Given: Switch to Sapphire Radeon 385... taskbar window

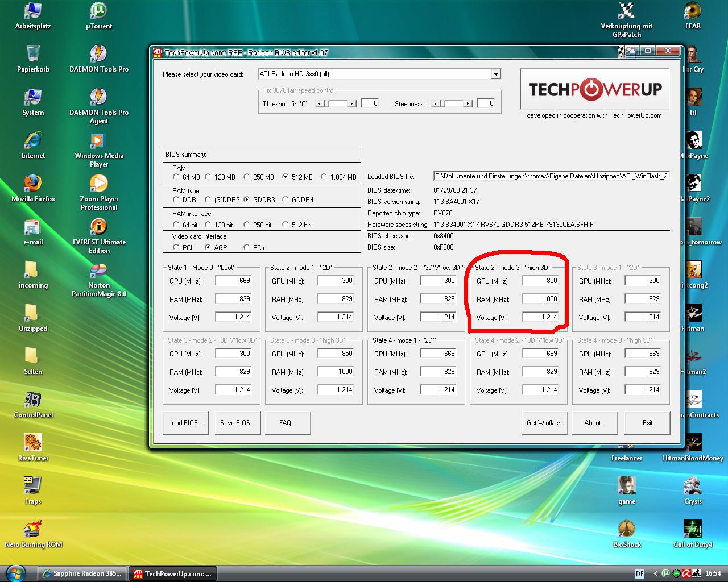Looking at the screenshot, I should tap(82, 573).
